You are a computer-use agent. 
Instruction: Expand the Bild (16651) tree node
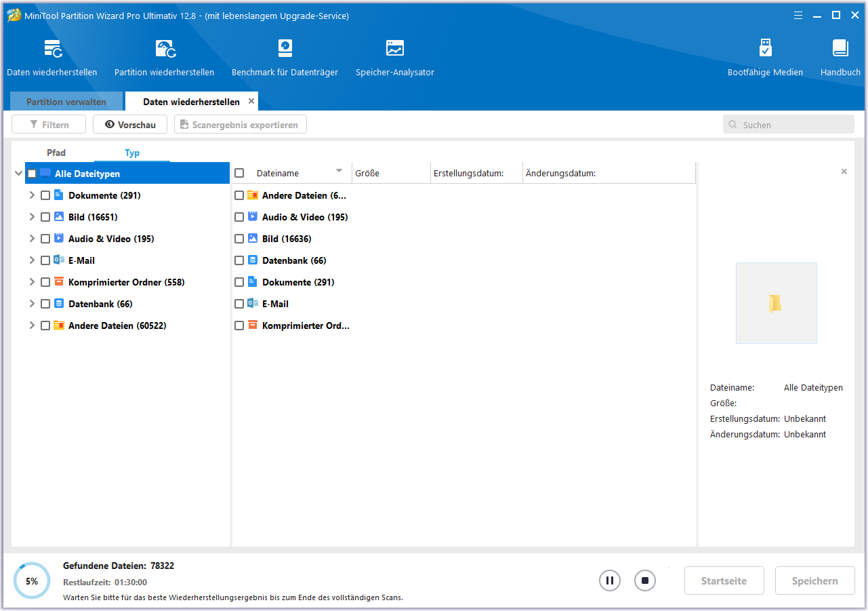(32, 217)
